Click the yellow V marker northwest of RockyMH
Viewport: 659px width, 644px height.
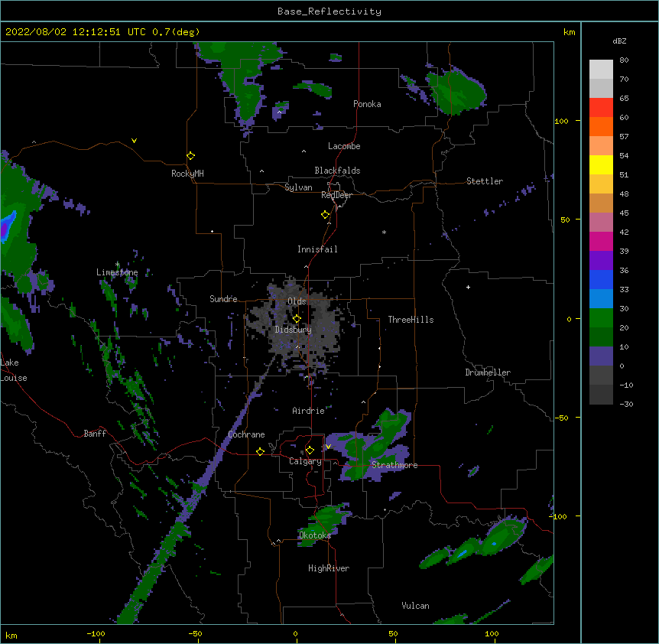point(134,141)
